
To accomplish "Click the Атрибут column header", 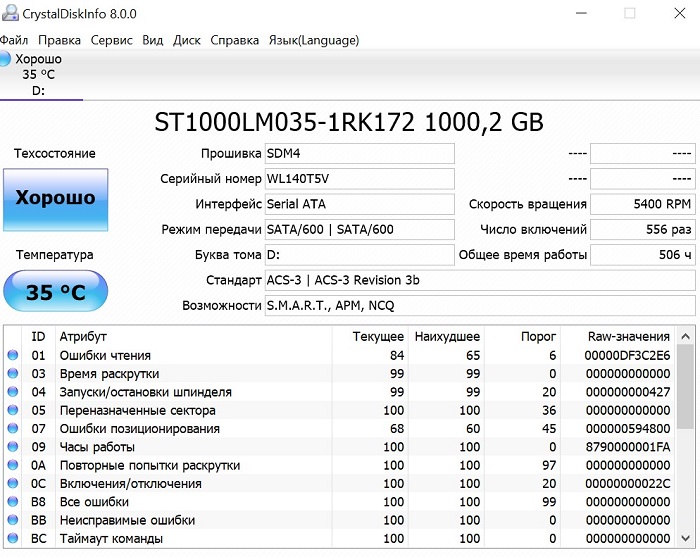I will [83, 336].
